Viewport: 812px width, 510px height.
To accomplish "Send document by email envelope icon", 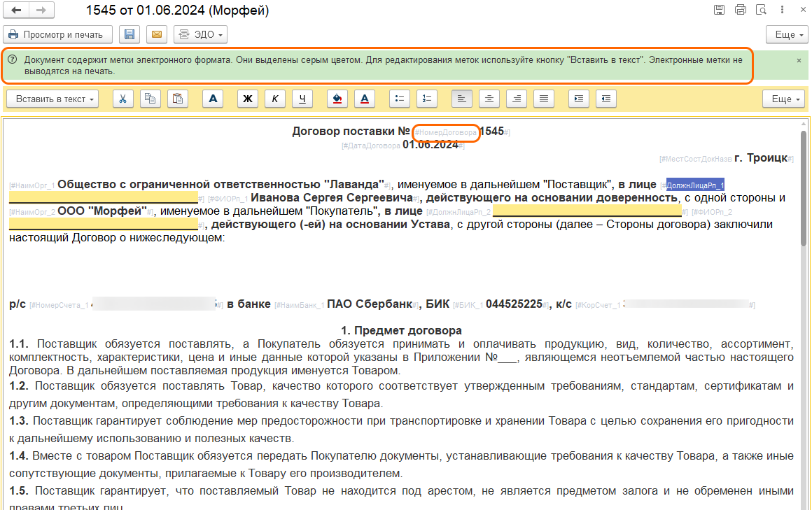I will (x=156, y=34).
